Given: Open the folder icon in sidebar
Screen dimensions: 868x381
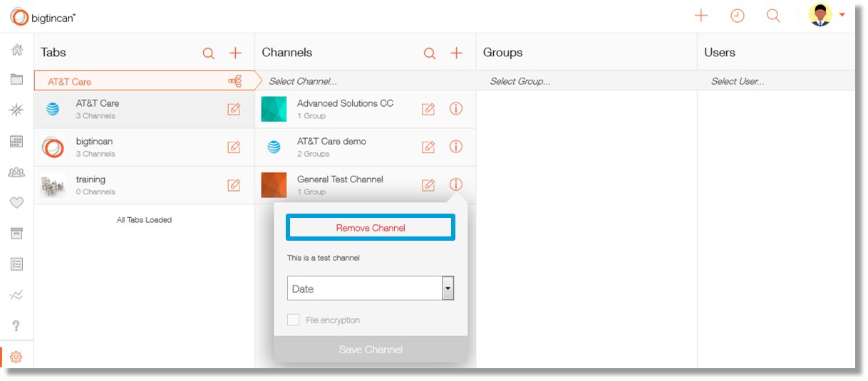Looking at the screenshot, I should point(17,79).
